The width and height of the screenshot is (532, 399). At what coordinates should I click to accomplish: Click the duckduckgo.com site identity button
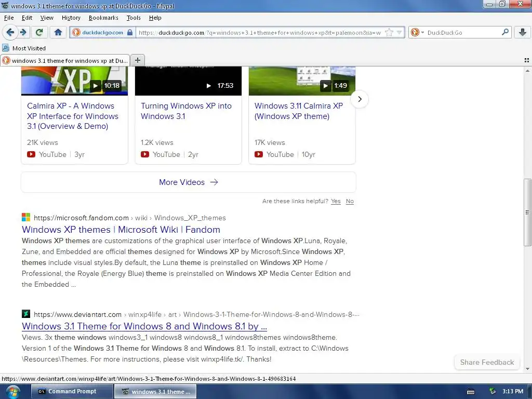[x=102, y=33]
